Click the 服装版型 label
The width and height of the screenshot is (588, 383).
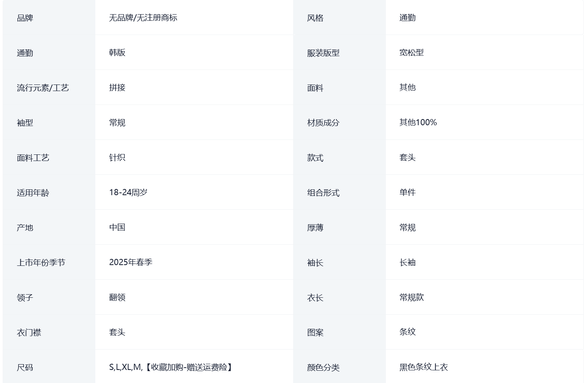point(323,53)
